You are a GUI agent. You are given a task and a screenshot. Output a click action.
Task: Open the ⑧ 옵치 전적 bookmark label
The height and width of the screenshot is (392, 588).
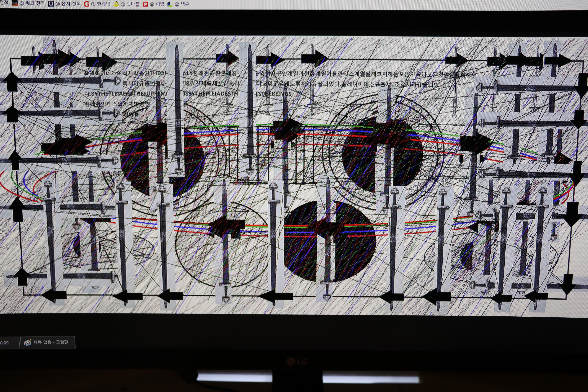[68, 4]
